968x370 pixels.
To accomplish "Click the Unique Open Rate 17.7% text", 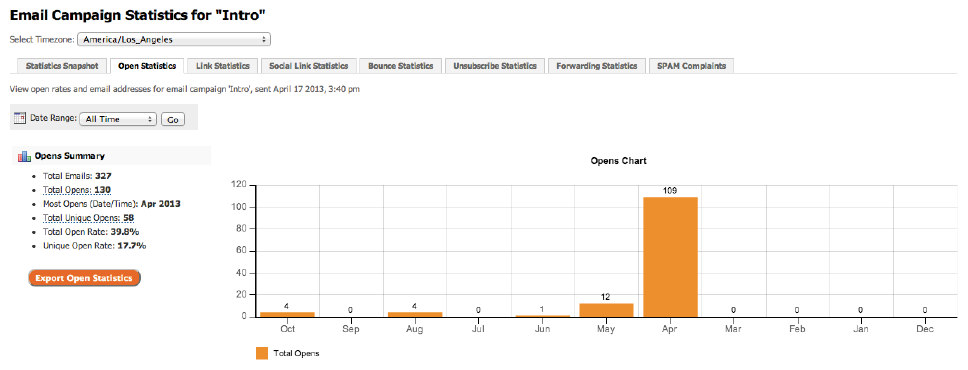I will point(94,246).
